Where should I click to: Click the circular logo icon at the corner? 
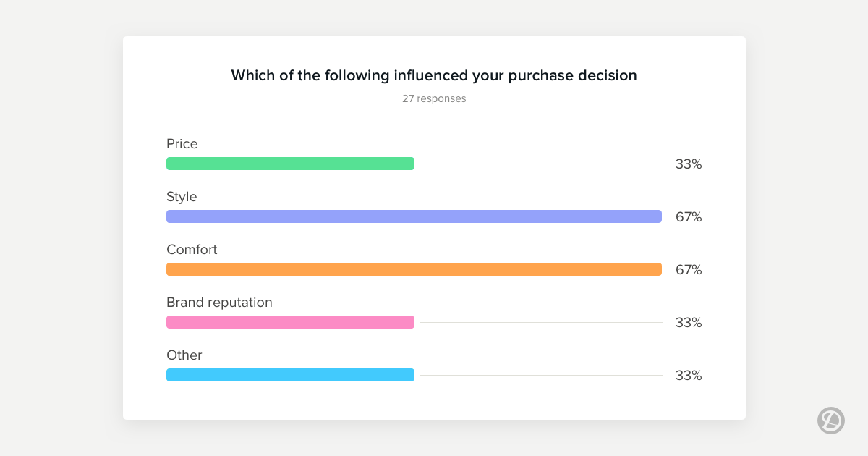831,421
